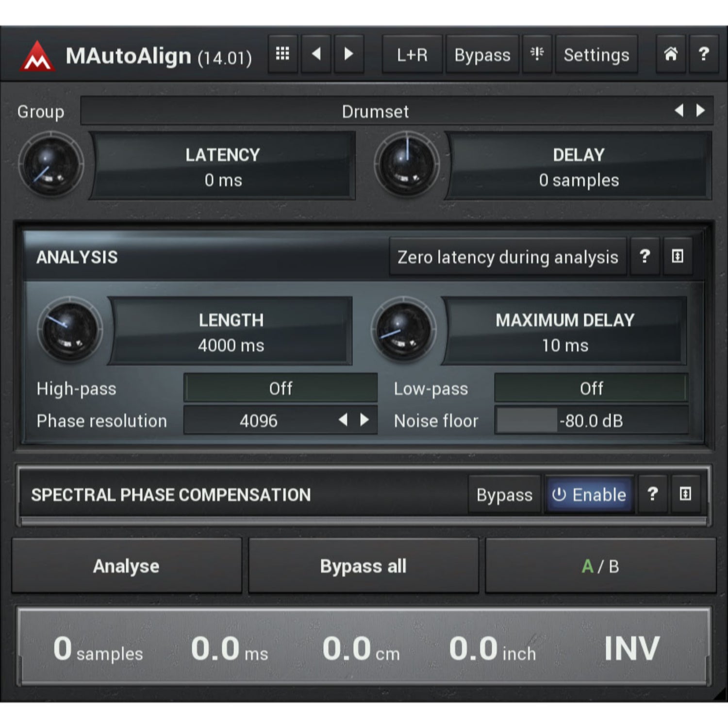
Task: Click the 0.0 cm distance readout
Action: (x=361, y=648)
